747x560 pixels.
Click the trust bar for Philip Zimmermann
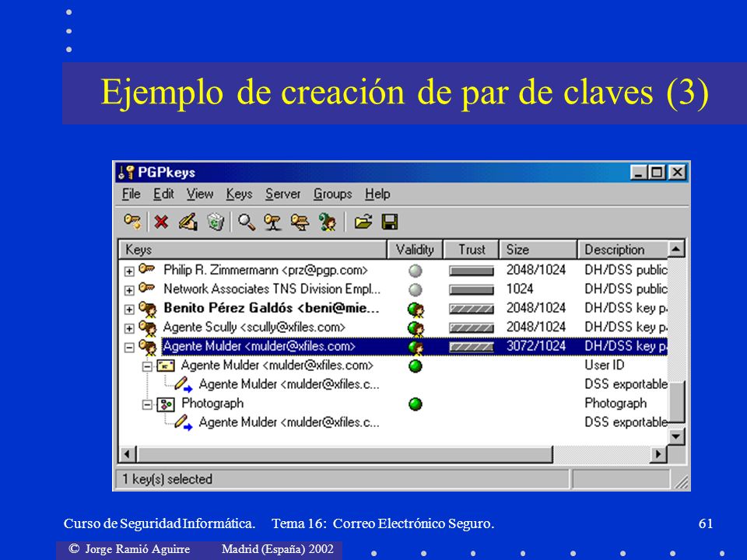click(x=472, y=271)
